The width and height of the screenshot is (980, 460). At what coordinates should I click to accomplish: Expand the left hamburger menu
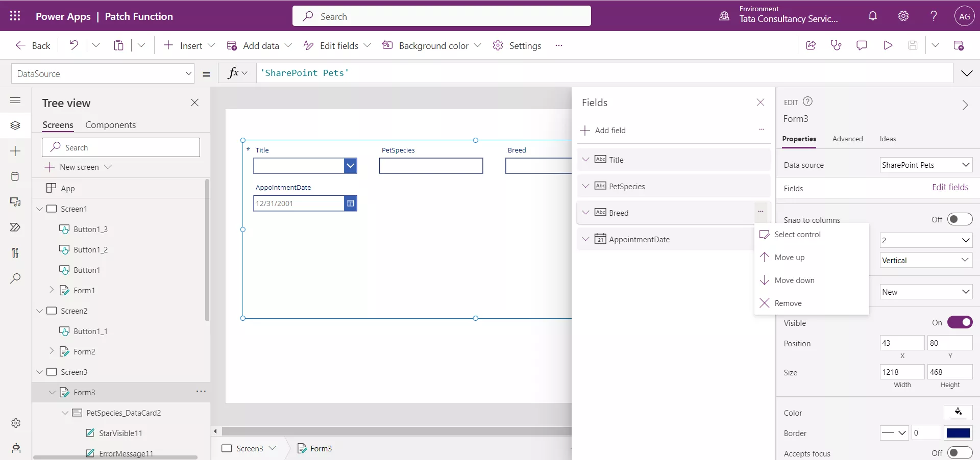[15, 100]
